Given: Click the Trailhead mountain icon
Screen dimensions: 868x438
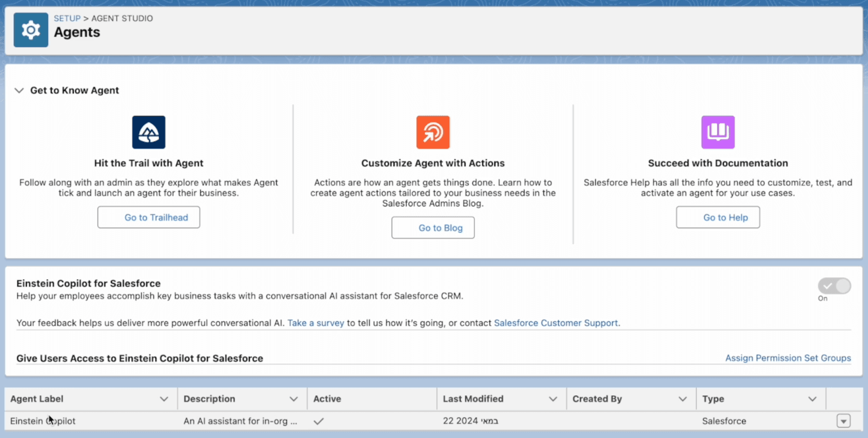Looking at the screenshot, I should pyautogui.click(x=149, y=132).
